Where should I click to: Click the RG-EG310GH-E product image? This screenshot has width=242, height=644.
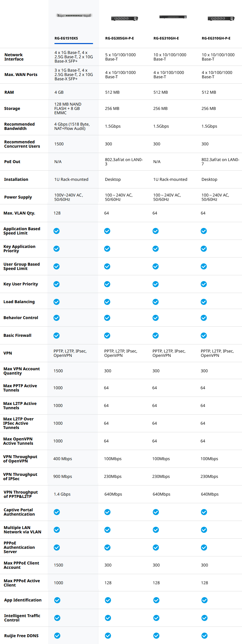click(x=173, y=17)
